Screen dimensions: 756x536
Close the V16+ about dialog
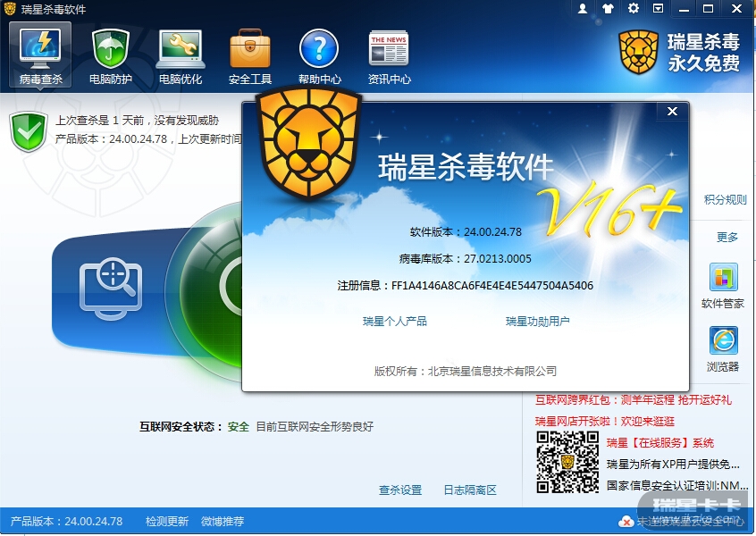672,112
